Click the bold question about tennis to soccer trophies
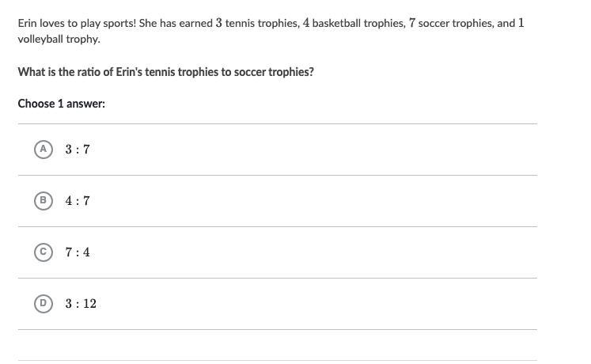The width and height of the screenshot is (591, 364). coord(166,72)
